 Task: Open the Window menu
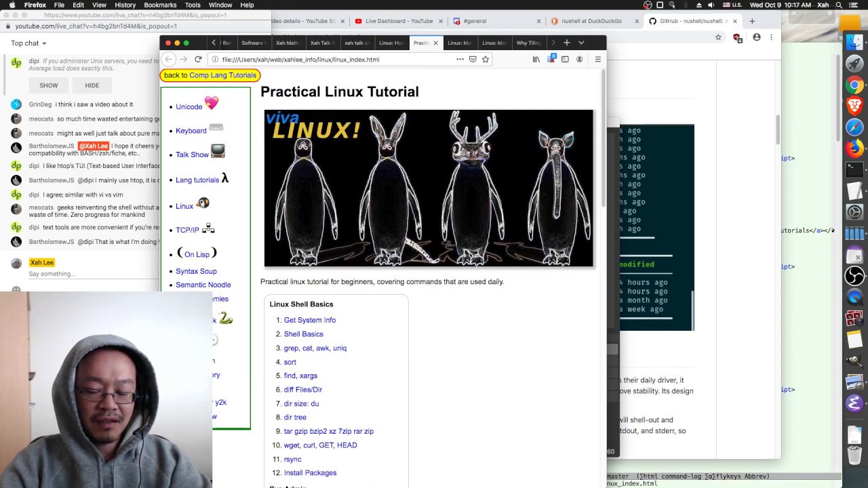click(220, 5)
